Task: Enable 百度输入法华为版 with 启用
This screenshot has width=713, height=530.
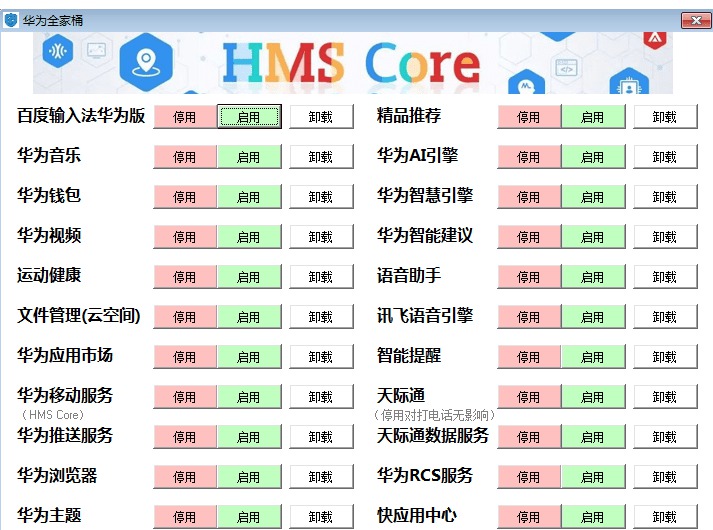Action: pos(249,117)
